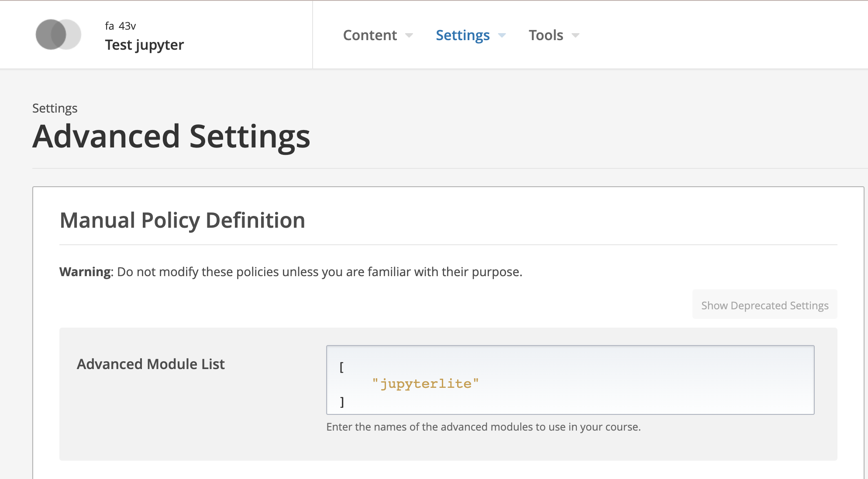This screenshot has width=868, height=479.
Task: Click the "jupyterlite" string in the editor
Action: click(x=425, y=383)
